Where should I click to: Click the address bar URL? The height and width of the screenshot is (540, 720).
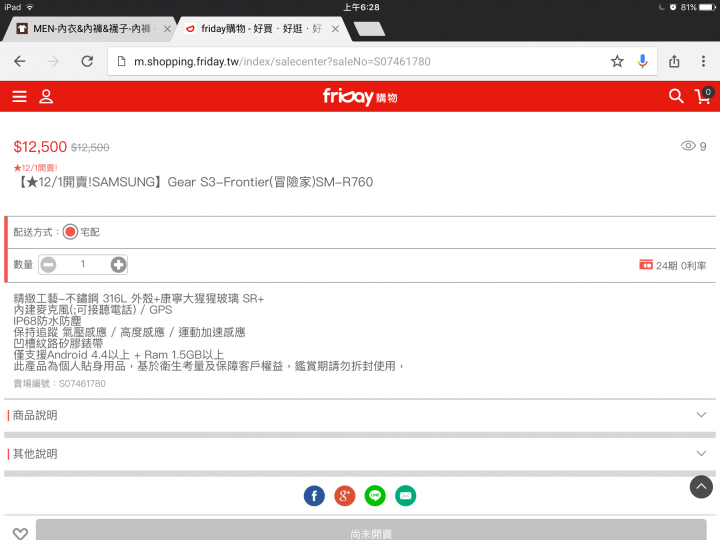click(x=282, y=62)
